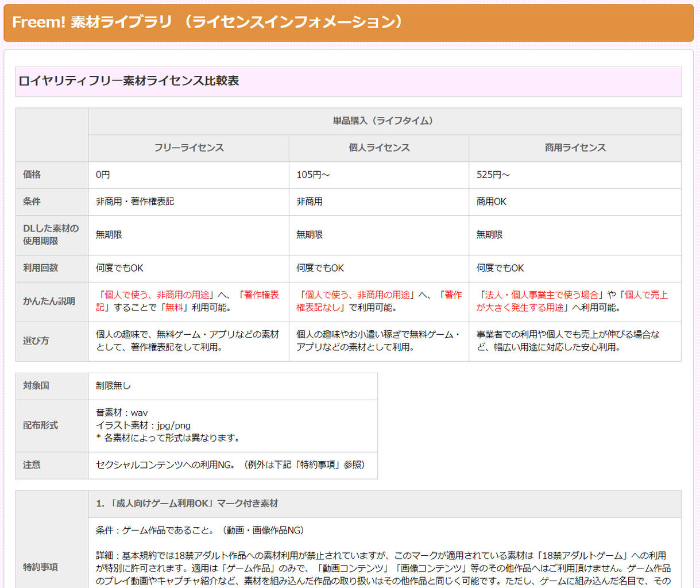Viewport: 700px width, 588px height.
Task: Click 何度でもOK in the フリーライセンス column
Action: tap(189, 269)
